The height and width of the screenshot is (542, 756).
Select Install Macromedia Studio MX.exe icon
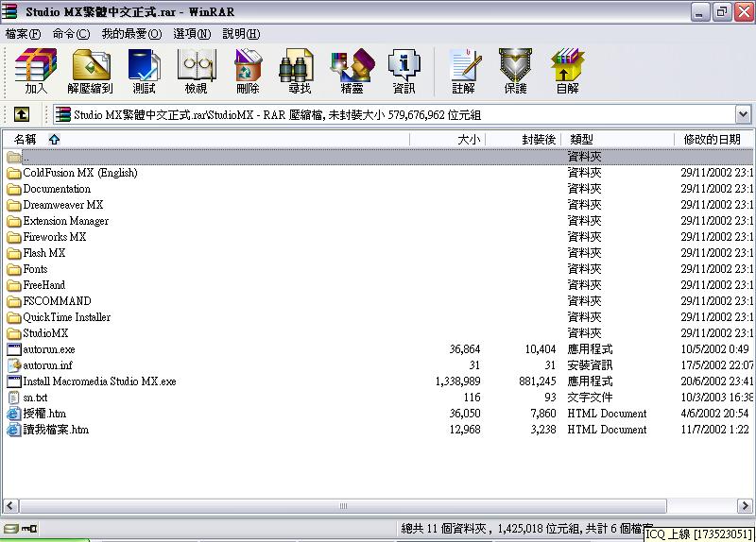tap(14, 381)
